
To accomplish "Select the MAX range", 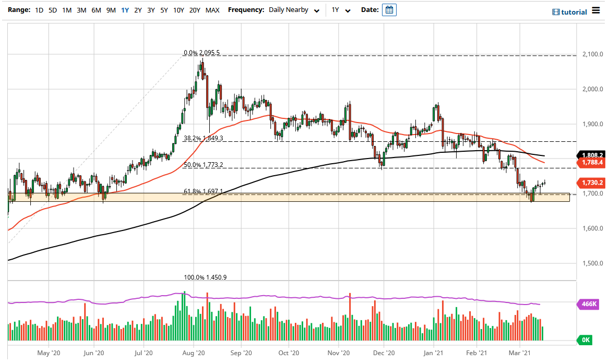I will (x=212, y=10).
